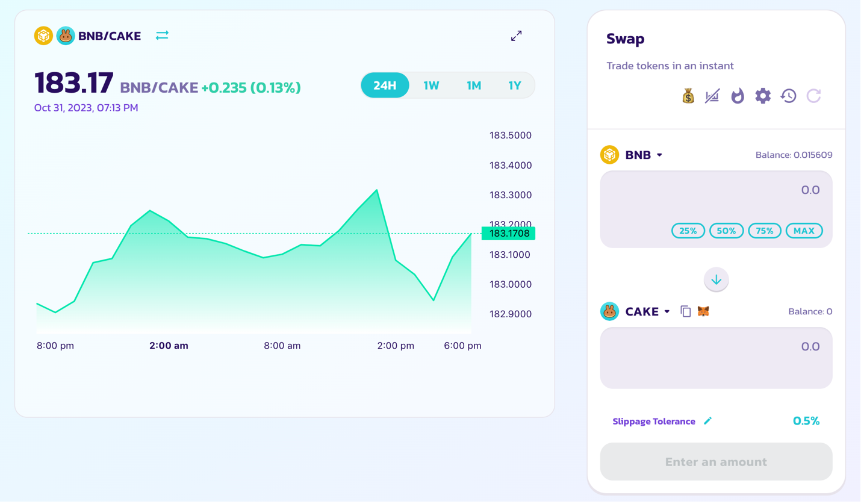The image size is (861, 504).
Task: Refresh the swap price with circular arrow
Action: pyautogui.click(x=813, y=96)
